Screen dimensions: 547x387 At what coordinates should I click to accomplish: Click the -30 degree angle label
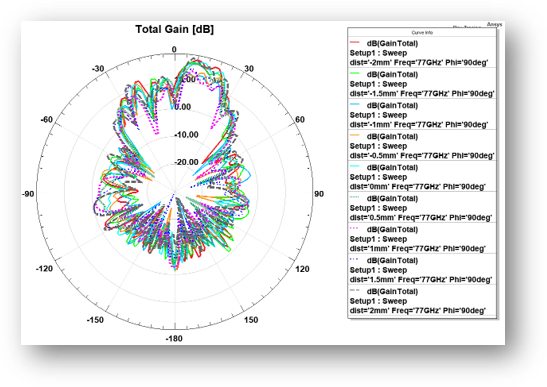click(x=98, y=68)
